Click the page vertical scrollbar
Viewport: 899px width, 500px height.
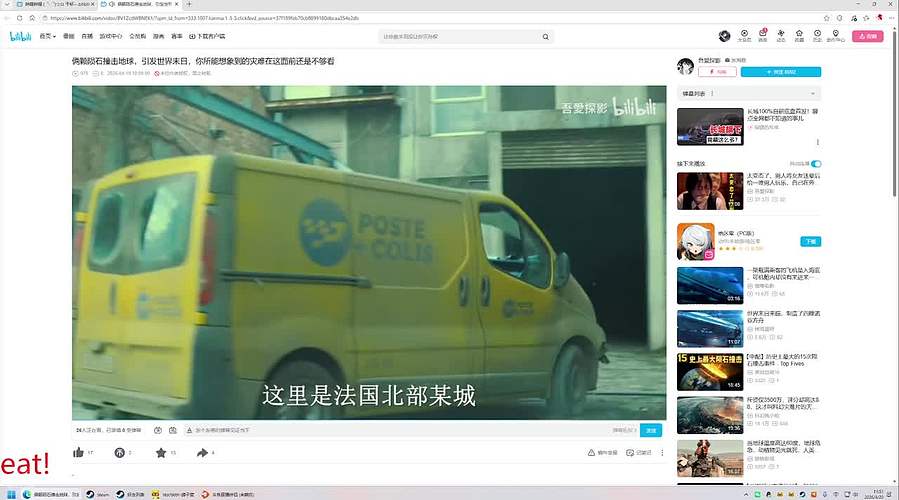point(895,115)
